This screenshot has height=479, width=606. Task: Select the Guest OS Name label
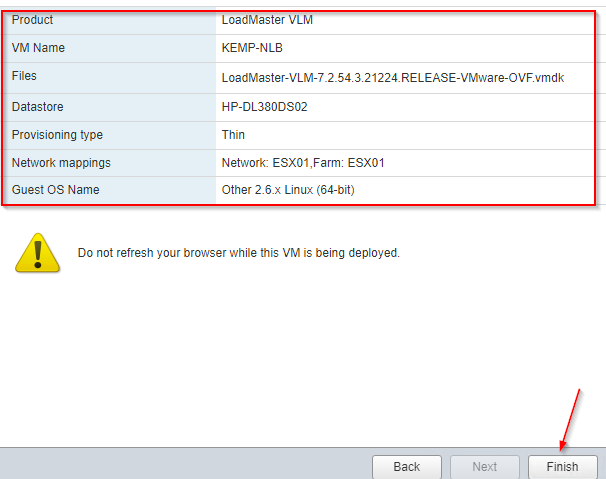click(56, 190)
